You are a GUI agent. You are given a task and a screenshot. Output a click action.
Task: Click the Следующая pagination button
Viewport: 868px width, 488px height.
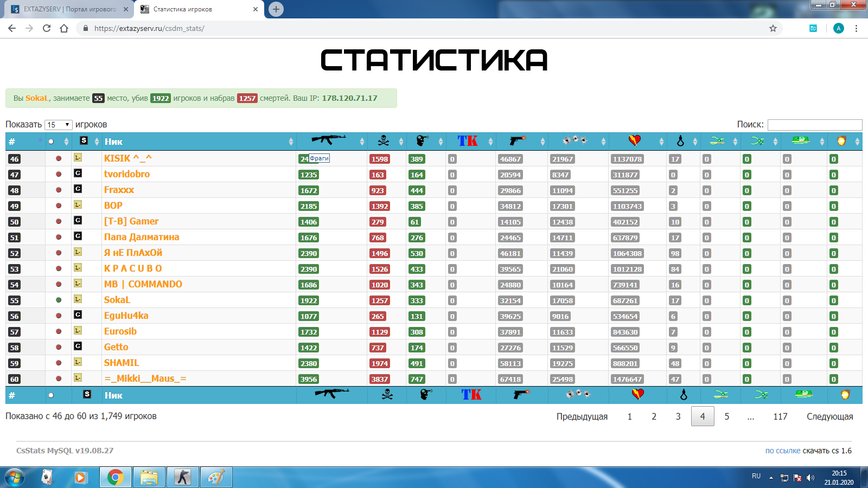coord(829,416)
